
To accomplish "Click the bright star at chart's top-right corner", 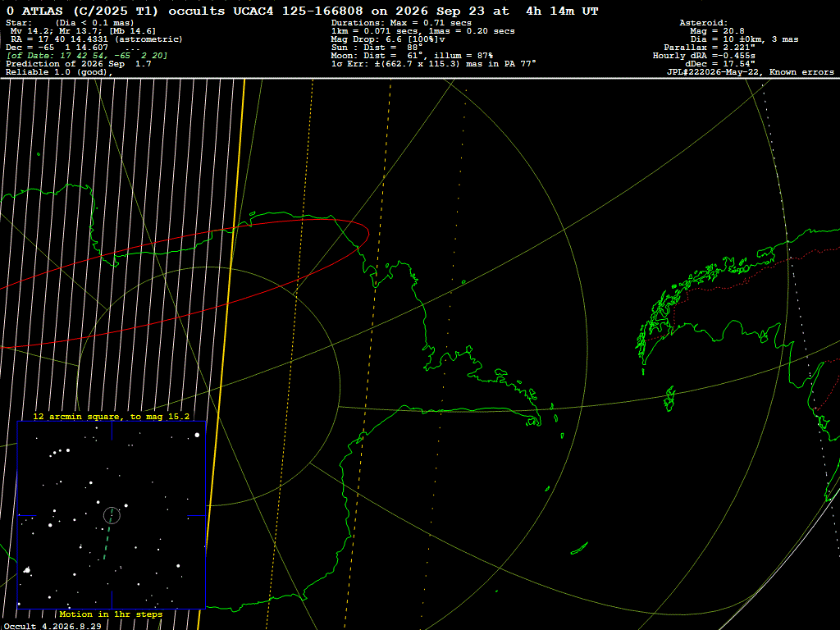I will [x=197, y=435].
